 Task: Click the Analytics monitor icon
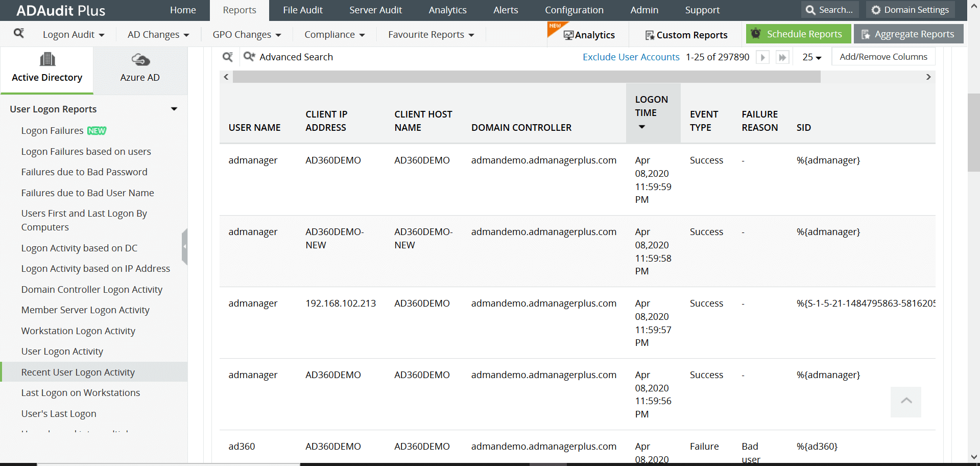[x=568, y=35]
